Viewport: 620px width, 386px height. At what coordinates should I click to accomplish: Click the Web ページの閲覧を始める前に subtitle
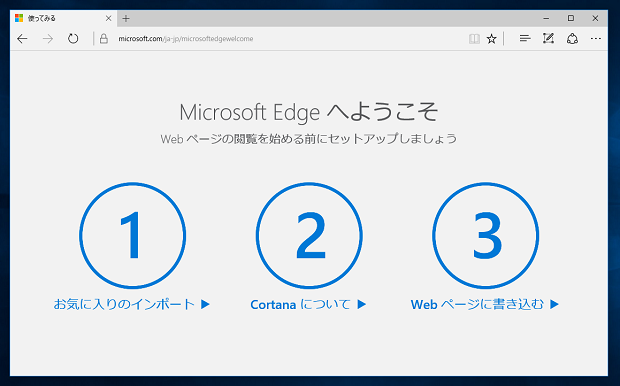[x=309, y=139]
